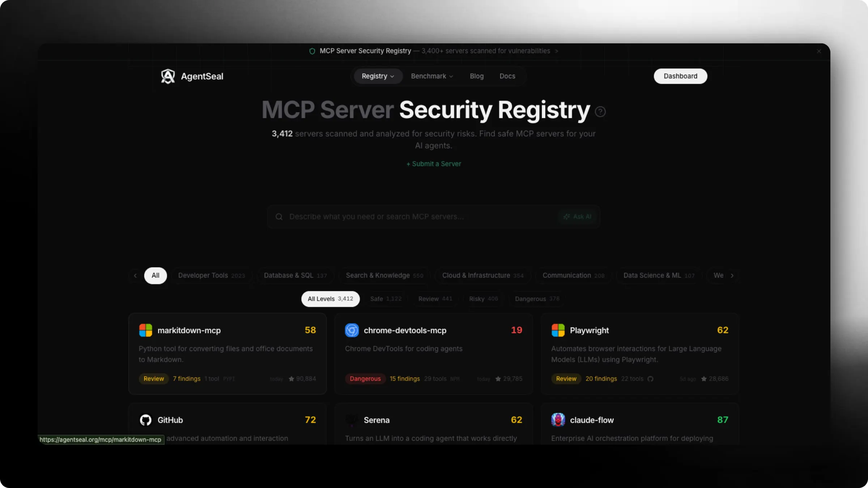
Task: Filter by Communication category
Action: coord(573,275)
